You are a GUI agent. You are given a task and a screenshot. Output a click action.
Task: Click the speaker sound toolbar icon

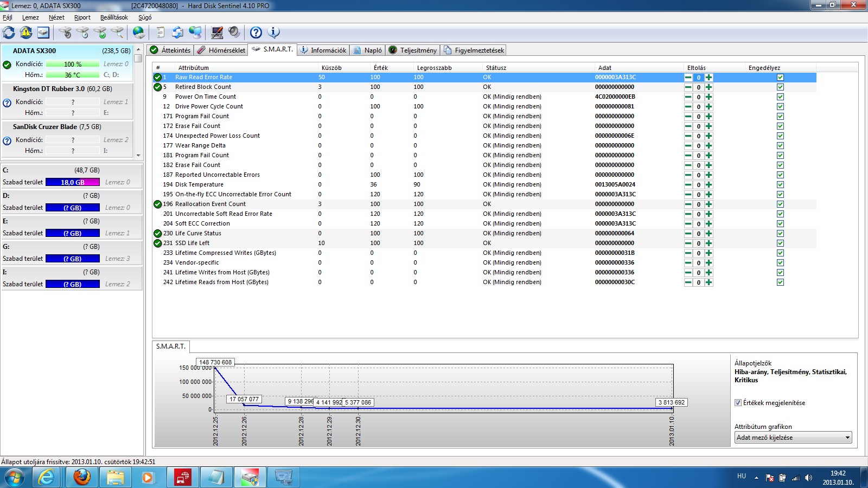234,33
